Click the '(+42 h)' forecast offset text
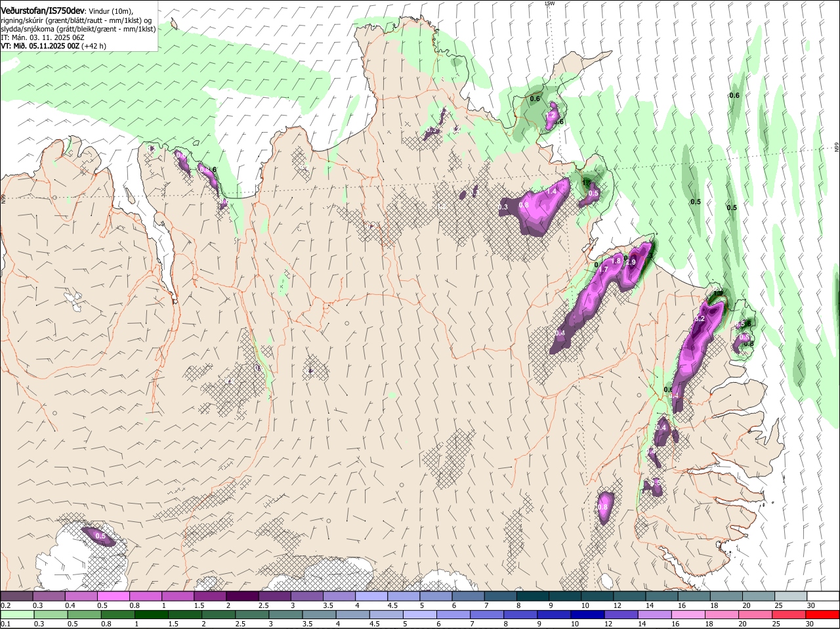The width and height of the screenshot is (840, 629). pyautogui.click(x=94, y=46)
